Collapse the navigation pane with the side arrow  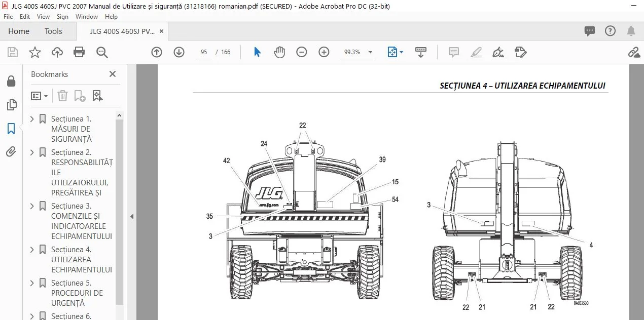132,216
